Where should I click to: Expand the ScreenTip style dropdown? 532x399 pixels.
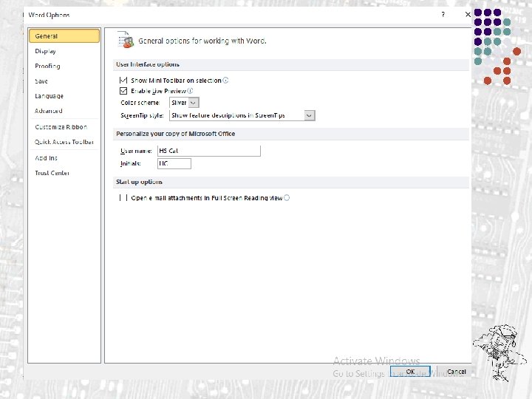(x=309, y=115)
